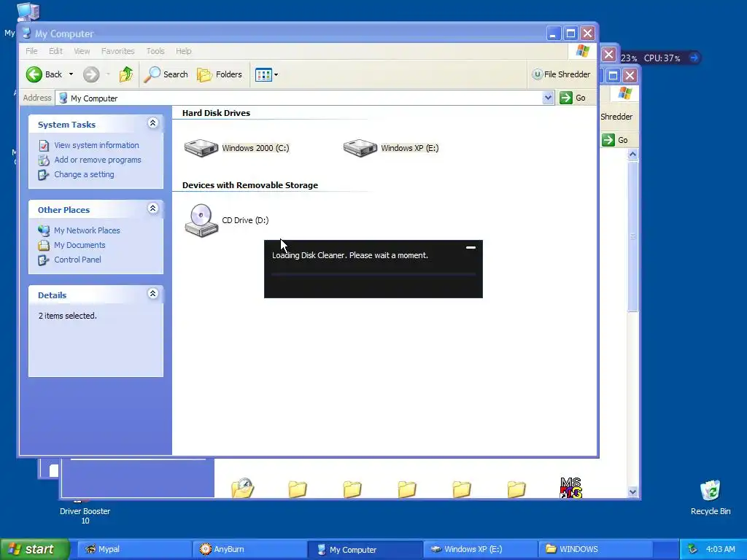The width and height of the screenshot is (747, 560).
Task: Click Change a setting link
Action: coord(85,174)
